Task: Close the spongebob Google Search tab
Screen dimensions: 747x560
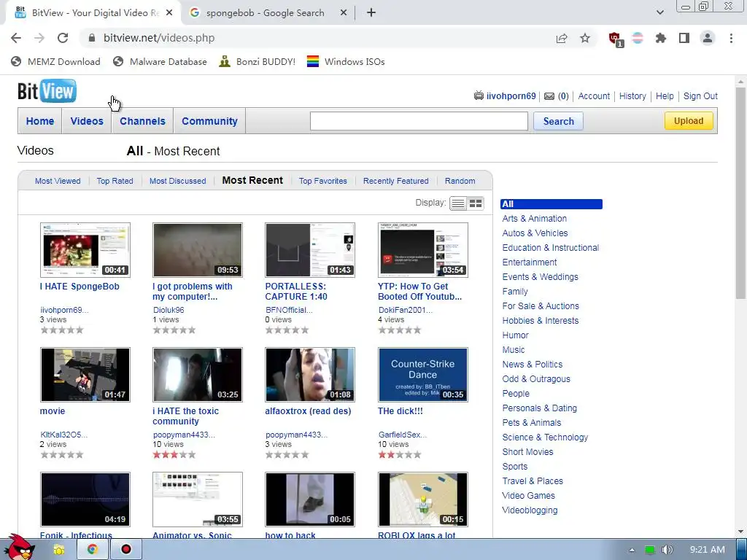Action: (x=344, y=13)
